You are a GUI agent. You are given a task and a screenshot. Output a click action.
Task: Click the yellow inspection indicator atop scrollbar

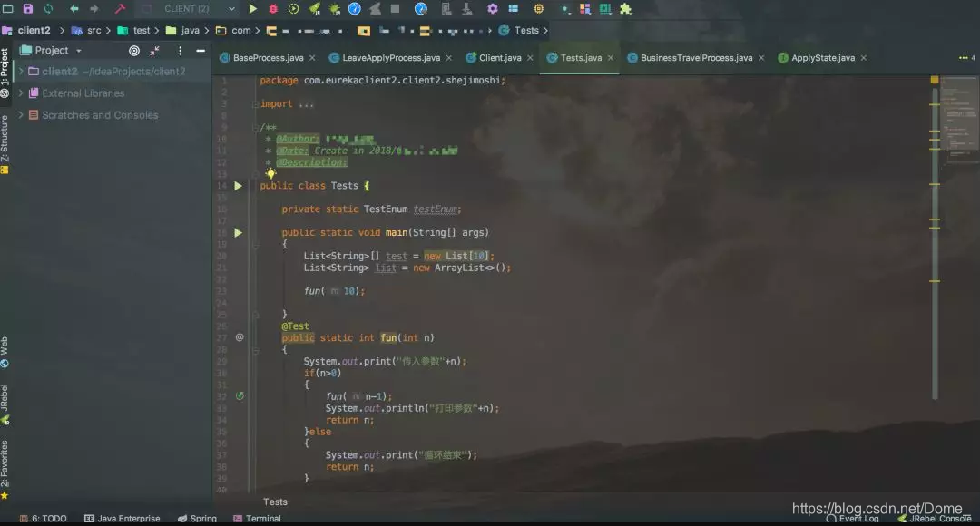(935, 80)
